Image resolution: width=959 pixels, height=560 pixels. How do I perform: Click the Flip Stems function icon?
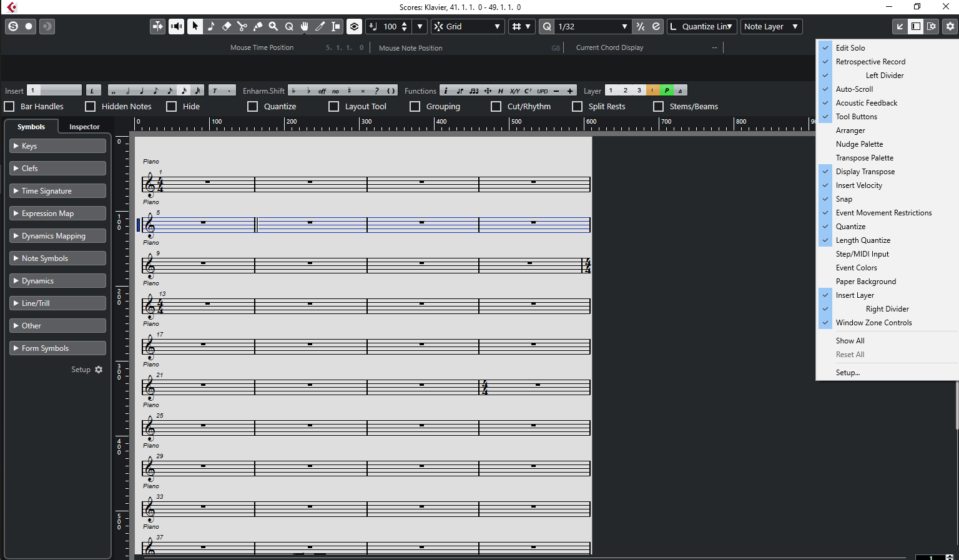[x=460, y=91]
